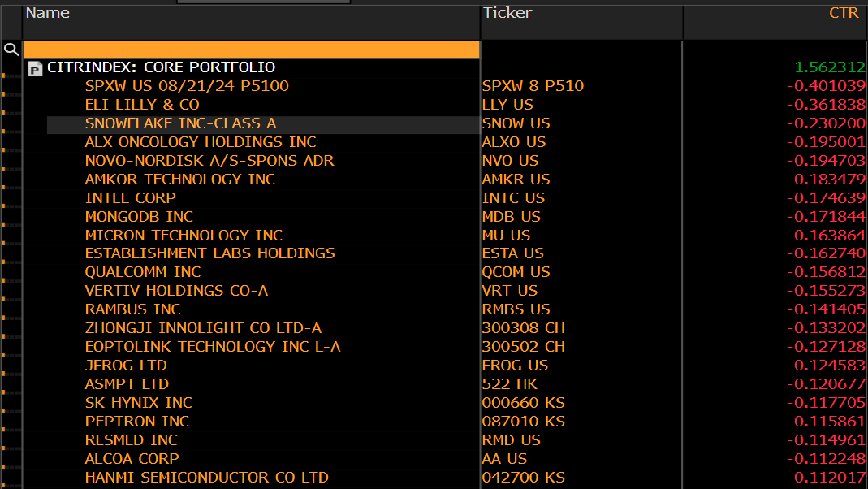Click ticker ALXO US
The height and width of the screenshot is (489, 868).
pyautogui.click(x=513, y=142)
